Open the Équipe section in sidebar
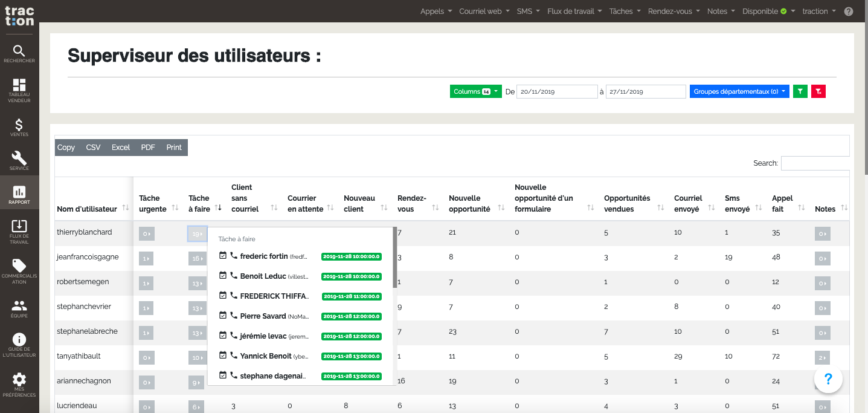The width and height of the screenshot is (868, 413). (19, 308)
